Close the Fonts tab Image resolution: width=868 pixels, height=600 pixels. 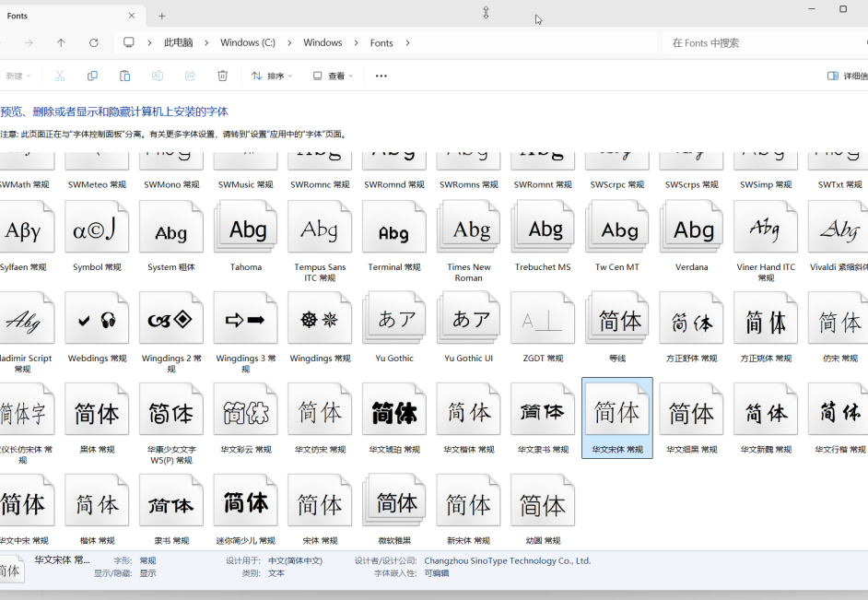coord(132,16)
